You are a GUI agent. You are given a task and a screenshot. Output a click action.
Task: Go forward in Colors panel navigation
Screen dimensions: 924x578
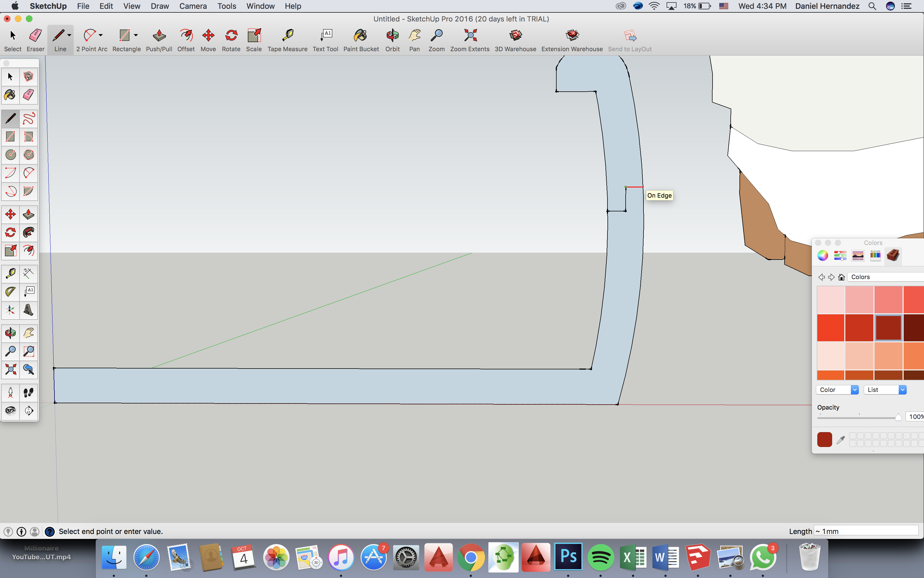coord(831,277)
